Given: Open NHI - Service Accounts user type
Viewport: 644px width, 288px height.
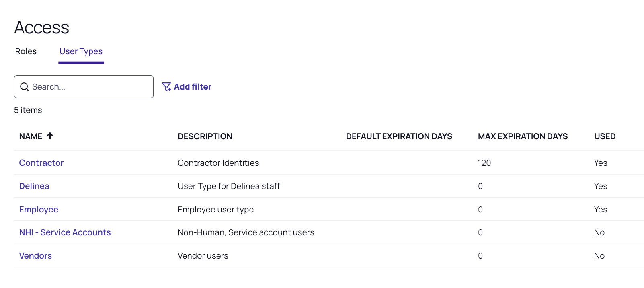Looking at the screenshot, I should (65, 232).
